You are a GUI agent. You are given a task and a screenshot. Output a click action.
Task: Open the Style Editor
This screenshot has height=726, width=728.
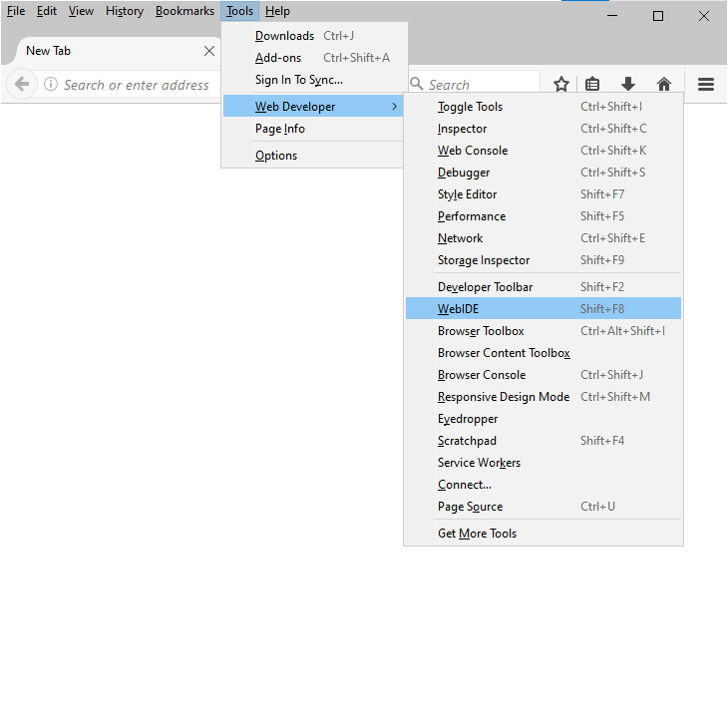544,194
